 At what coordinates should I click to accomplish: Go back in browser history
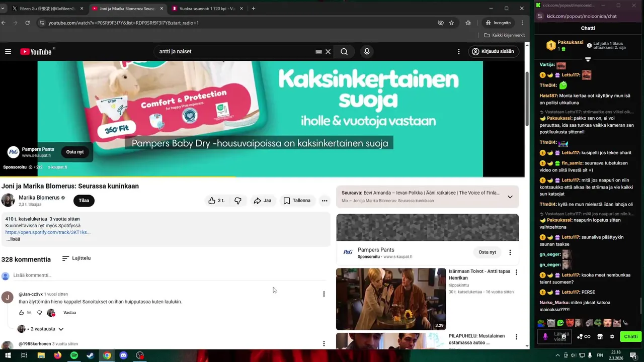click(4, 23)
